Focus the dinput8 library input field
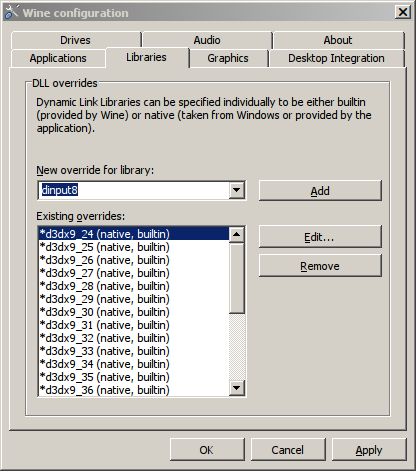Viewport: 416px width, 471px height. click(x=133, y=190)
